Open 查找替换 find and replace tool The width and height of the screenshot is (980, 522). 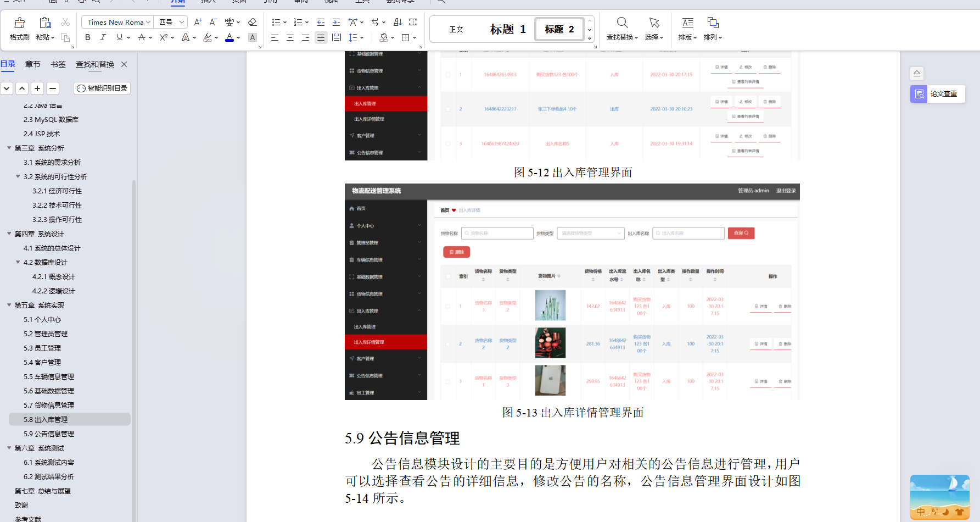[x=622, y=27]
